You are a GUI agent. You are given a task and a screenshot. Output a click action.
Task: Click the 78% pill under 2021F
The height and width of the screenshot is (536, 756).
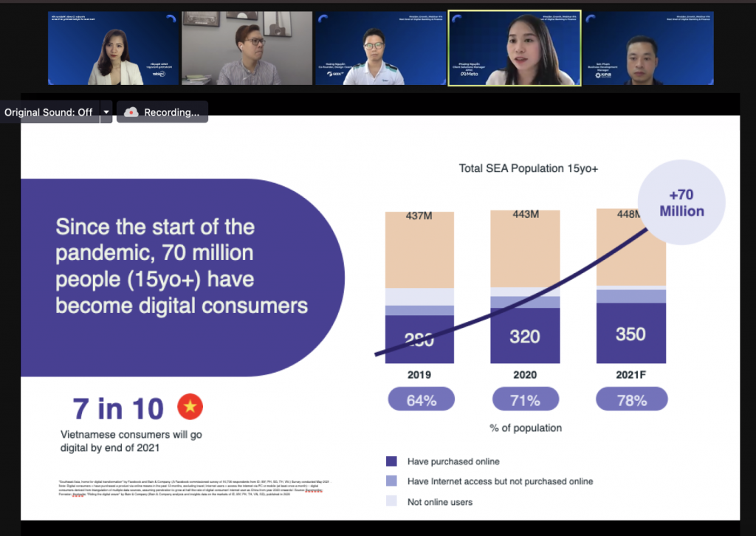631,400
